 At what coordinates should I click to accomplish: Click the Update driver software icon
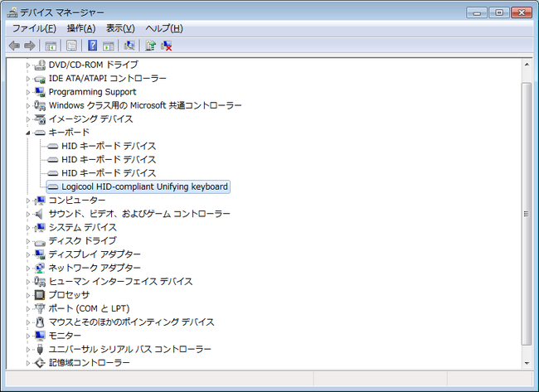point(150,46)
